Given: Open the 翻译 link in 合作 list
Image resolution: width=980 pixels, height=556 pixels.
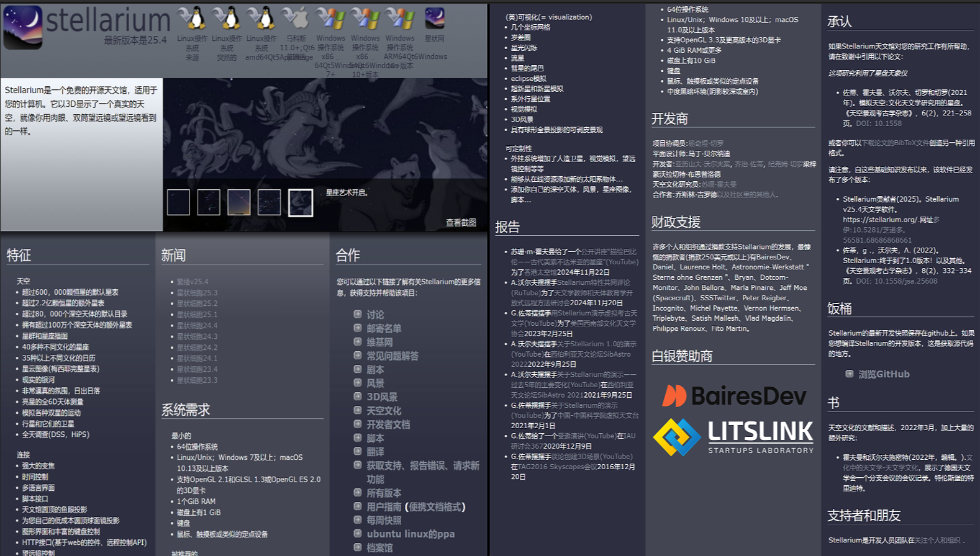Looking at the screenshot, I should (375, 452).
